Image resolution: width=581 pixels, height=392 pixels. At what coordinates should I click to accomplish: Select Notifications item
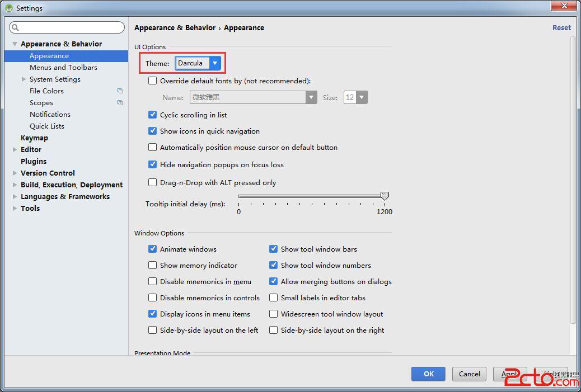click(x=50, y=115)
